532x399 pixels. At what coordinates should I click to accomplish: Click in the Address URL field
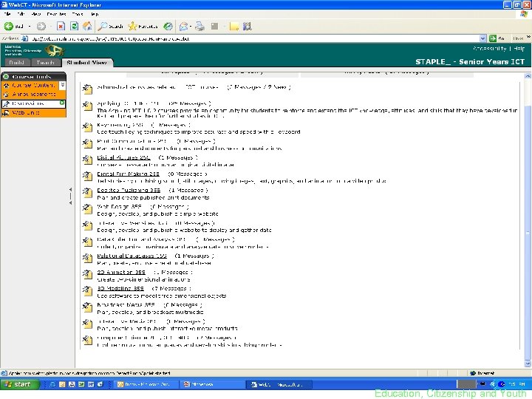[254, 38]
